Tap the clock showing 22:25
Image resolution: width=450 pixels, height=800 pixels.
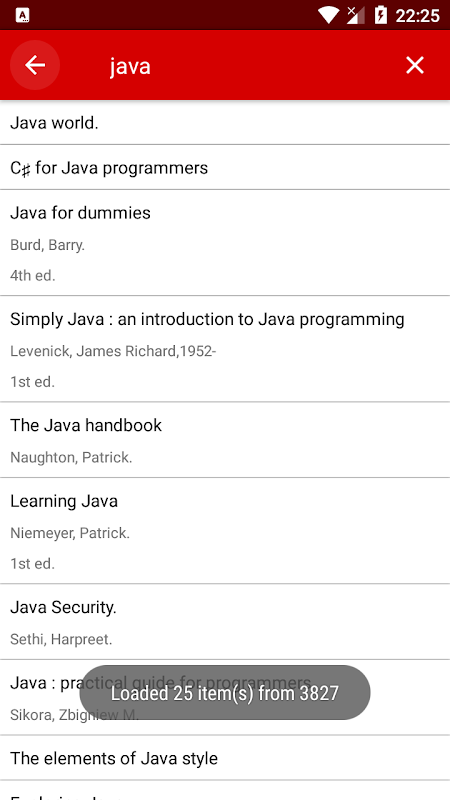pos(417,16)
